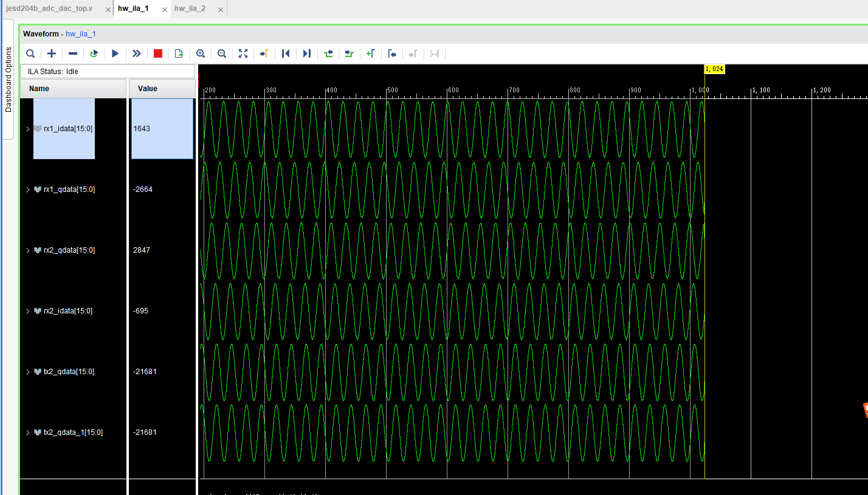868x495 pixels.
Task: Select signal rx2_idata[15:0]
Action: (68, 311)
